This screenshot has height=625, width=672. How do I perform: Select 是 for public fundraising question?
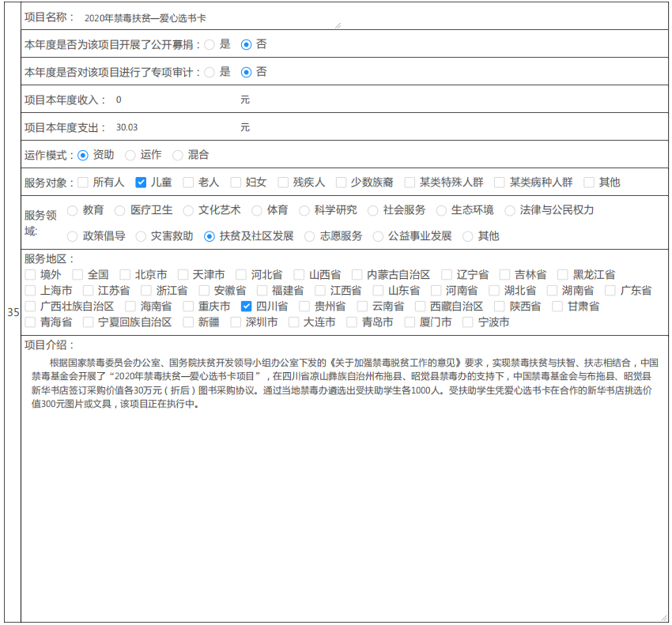click(x=210, y=44)
